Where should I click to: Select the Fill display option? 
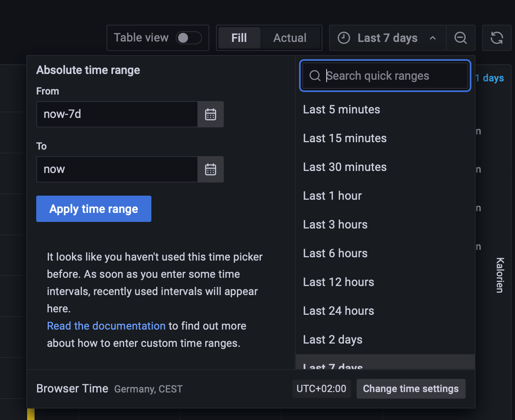pos(239,38)
